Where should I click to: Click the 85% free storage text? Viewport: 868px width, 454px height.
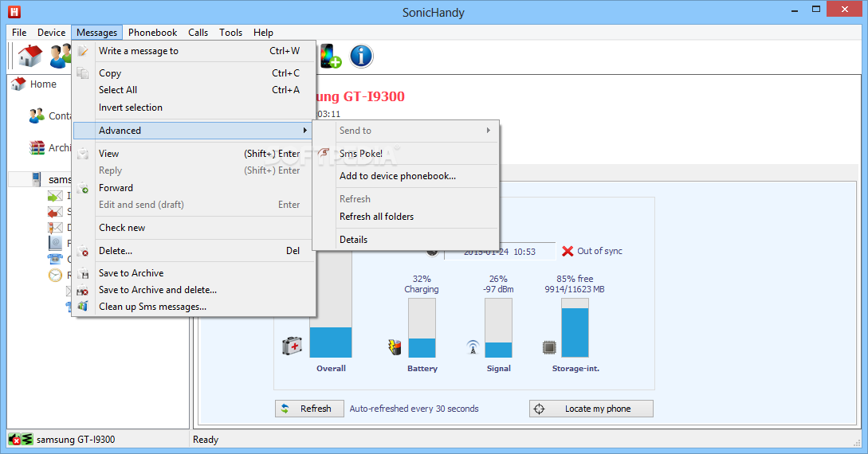(575, 279)
